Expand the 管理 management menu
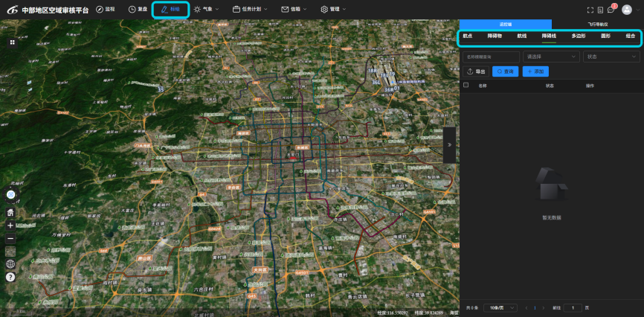The height and width of the screenshot is (317, 644). [x=333, y=9]
